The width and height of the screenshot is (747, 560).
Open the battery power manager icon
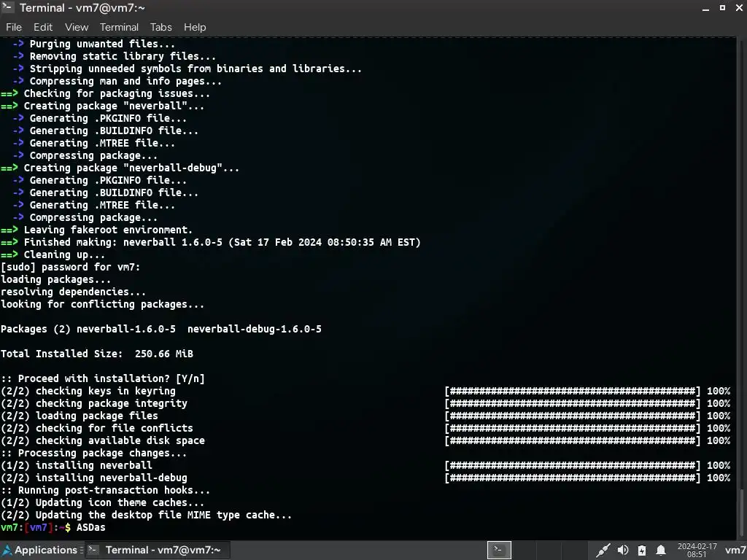pos(642,551)
